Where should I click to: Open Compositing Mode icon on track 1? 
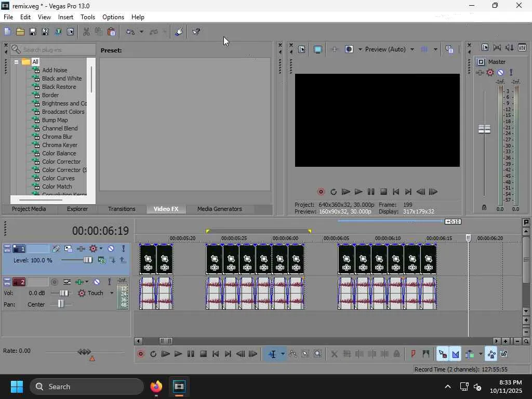pos(101,260)
